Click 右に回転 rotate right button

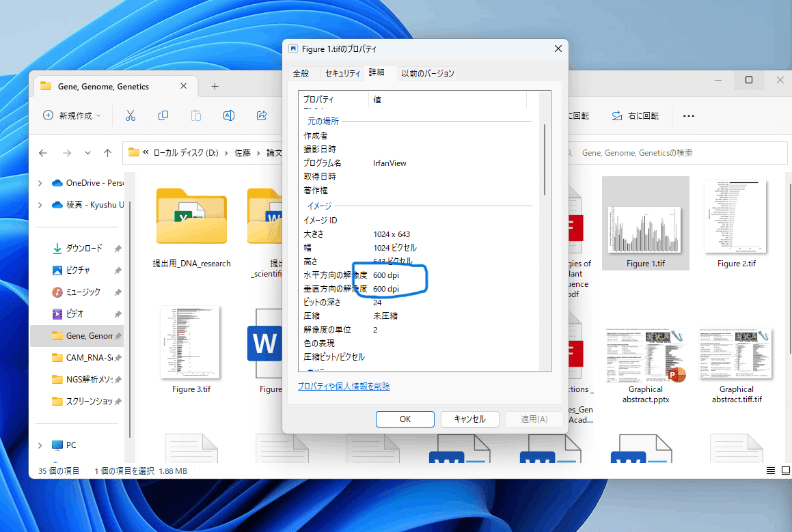[636, 115]
